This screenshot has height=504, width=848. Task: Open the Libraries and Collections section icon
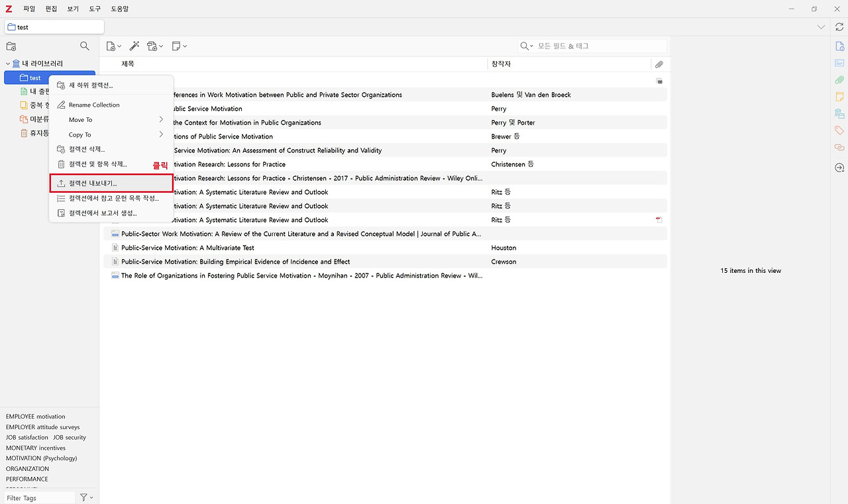839,113
